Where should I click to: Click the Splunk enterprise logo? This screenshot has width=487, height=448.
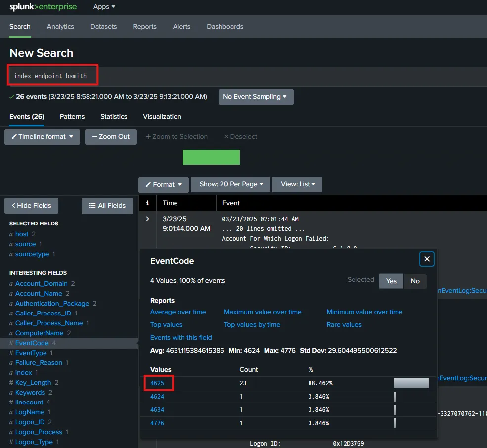pos(43,7)
